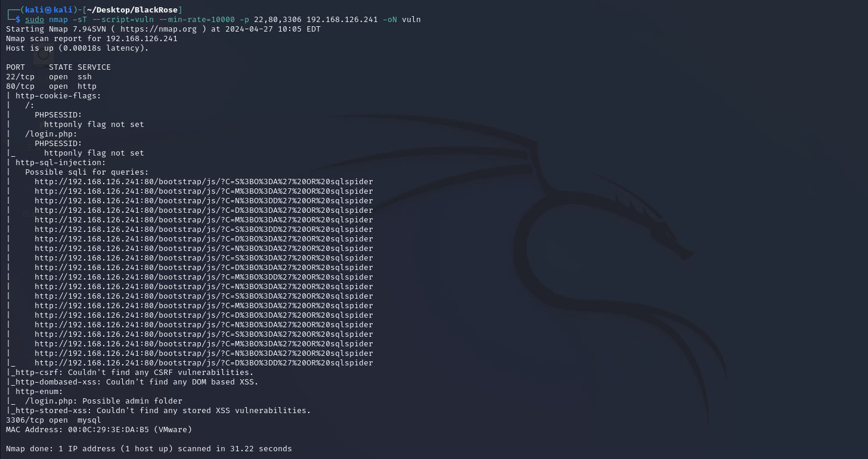868x459 pixels.
Task: Click the 'httponly flag not set' line above http-sql-injection
Action: pos(94,153)
